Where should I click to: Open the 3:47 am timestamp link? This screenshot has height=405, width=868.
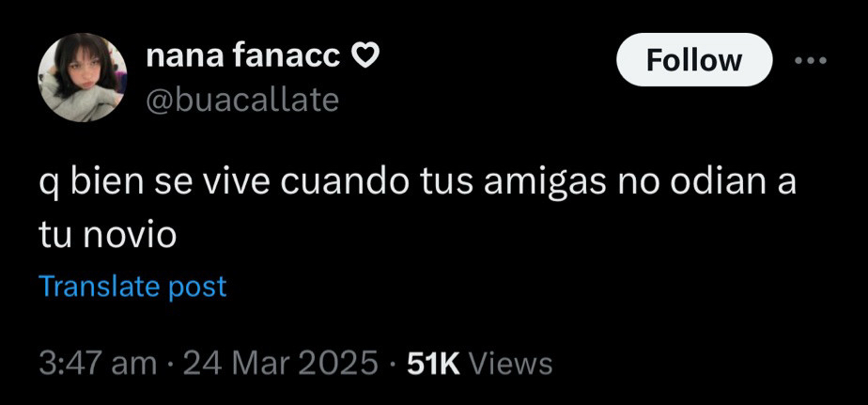(x=98, y=364)
